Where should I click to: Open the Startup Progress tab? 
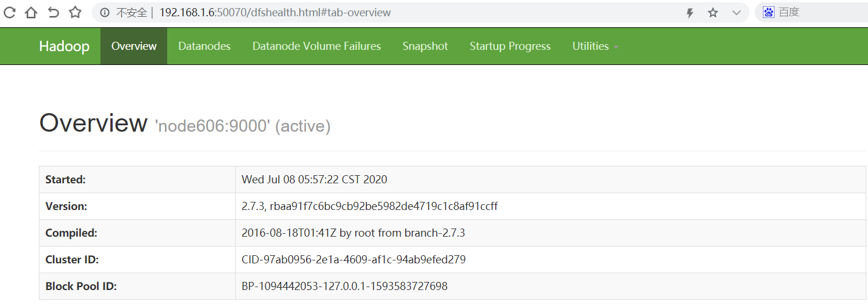coord(510,46)
